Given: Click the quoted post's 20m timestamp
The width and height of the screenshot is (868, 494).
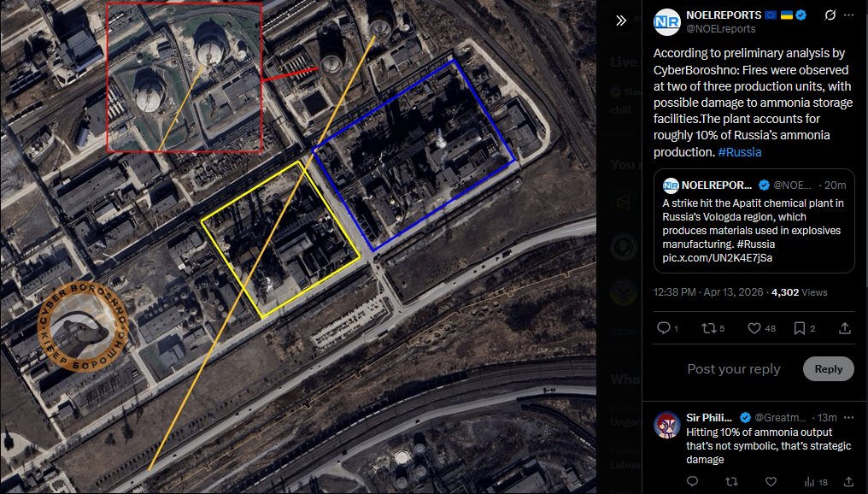Looking at the screenshot, I should pos(835,185).
